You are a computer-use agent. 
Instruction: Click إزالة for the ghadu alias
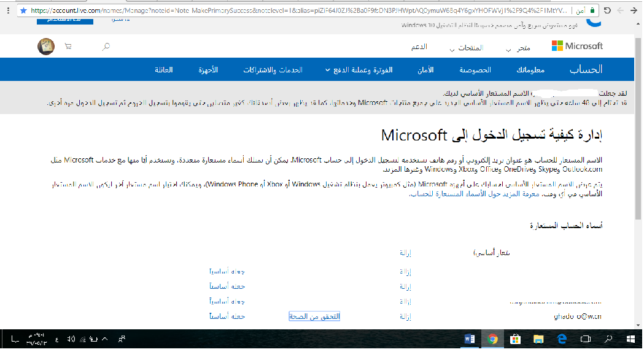point(405,316)
